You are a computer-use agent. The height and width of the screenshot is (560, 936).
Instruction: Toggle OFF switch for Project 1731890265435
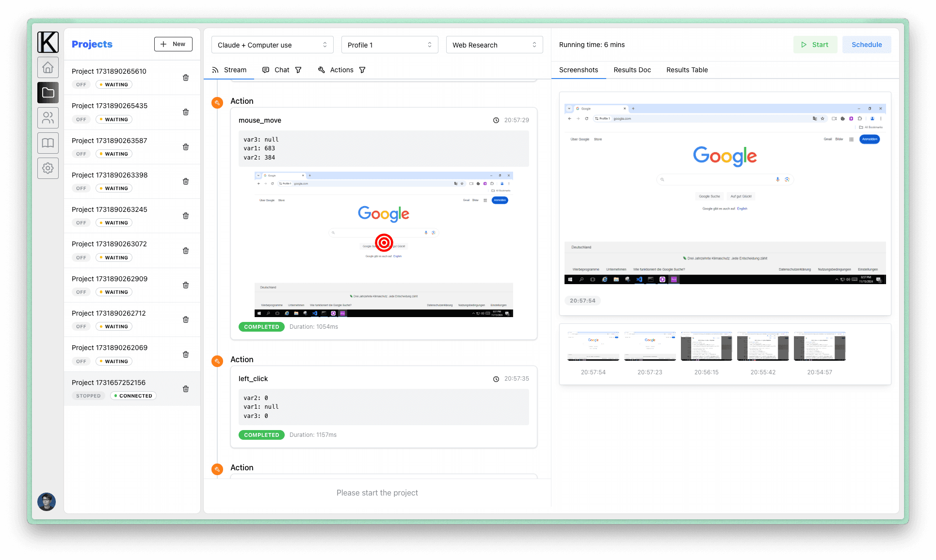coord(81,119)
